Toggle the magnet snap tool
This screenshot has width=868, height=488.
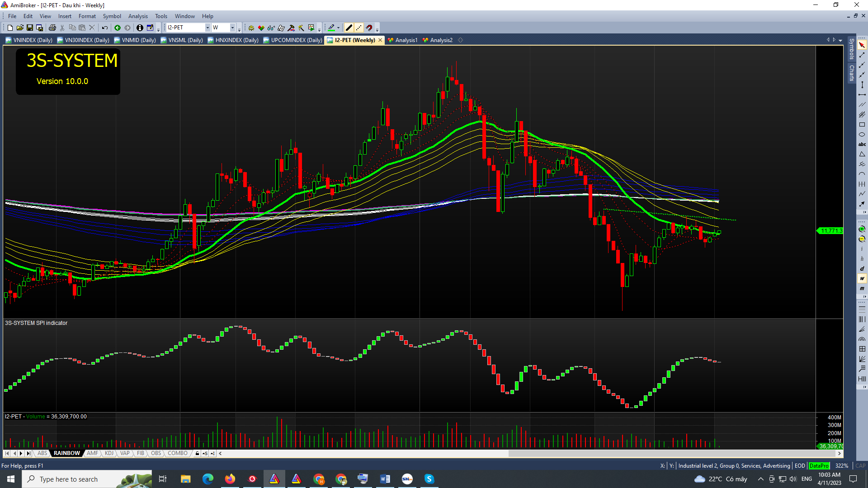click(369, 28)
